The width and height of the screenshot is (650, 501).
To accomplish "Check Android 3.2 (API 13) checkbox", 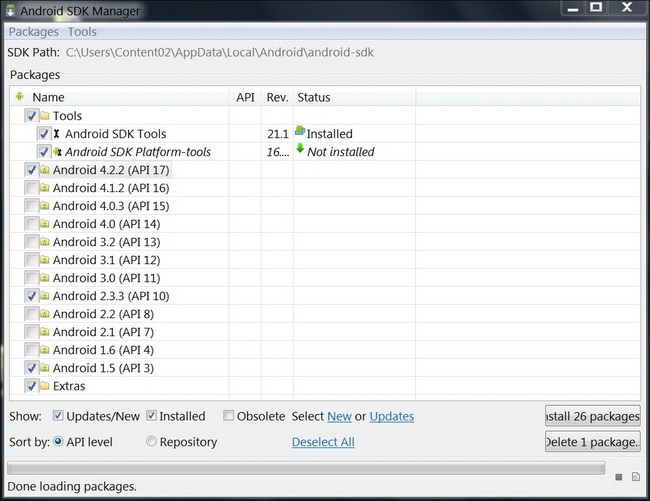I will [x=31, y=242].
